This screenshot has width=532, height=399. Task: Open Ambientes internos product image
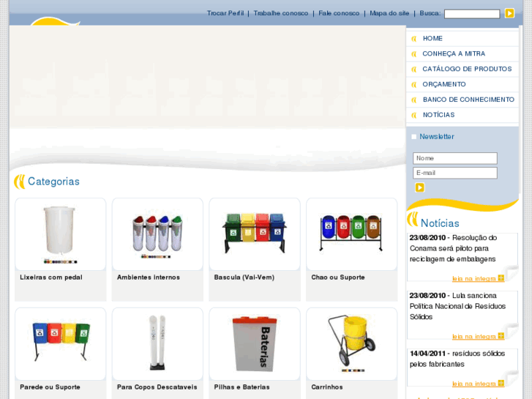point(157,234)
